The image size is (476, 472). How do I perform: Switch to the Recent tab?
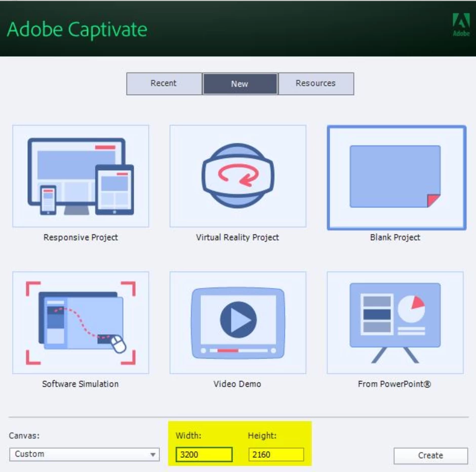(x=164, y=84)
